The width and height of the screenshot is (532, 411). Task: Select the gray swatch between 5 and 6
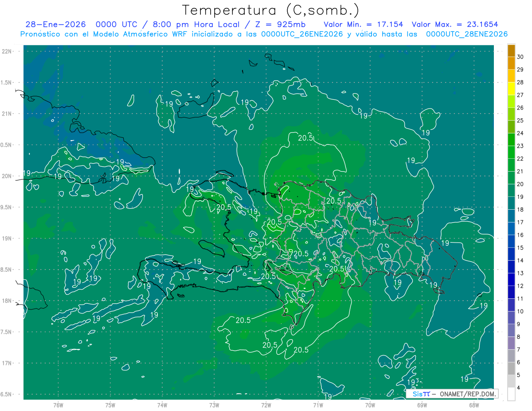click(x=511, y=368)
